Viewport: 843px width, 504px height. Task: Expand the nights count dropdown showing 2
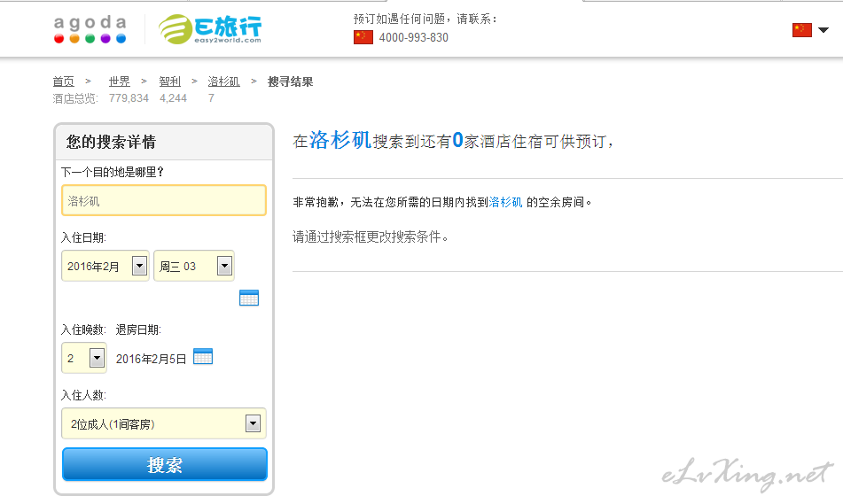point(84,358)
